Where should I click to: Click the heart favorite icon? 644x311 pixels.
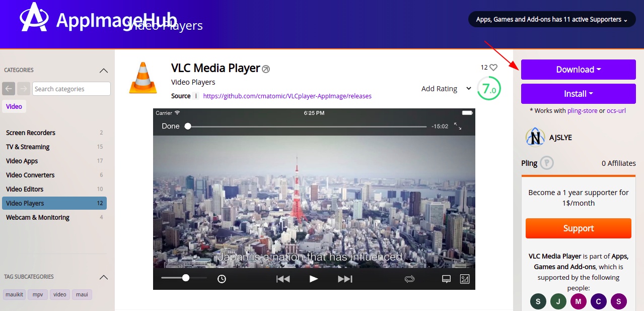(x=493, y=67)
